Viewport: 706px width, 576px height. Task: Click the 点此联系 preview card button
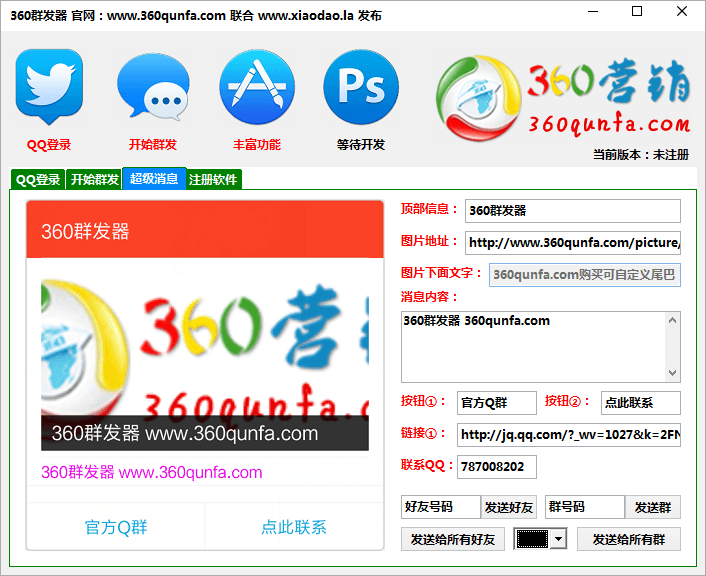click(x=294, y=527)
